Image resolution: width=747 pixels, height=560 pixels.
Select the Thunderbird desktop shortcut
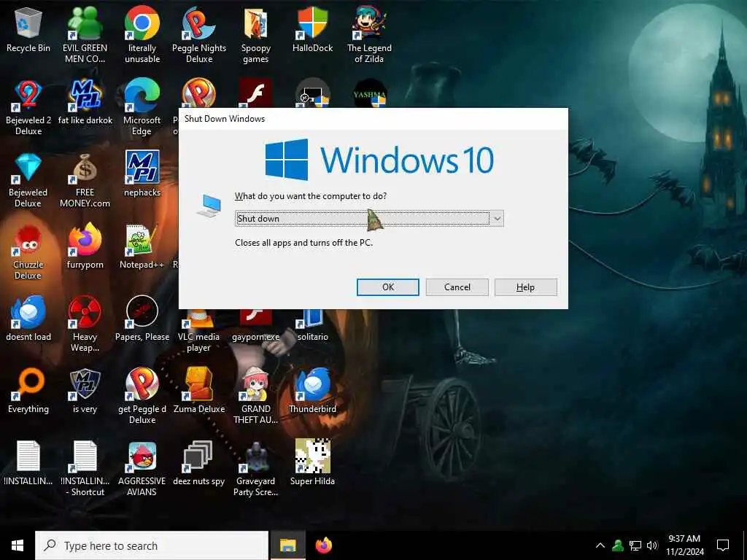point(312,390)
